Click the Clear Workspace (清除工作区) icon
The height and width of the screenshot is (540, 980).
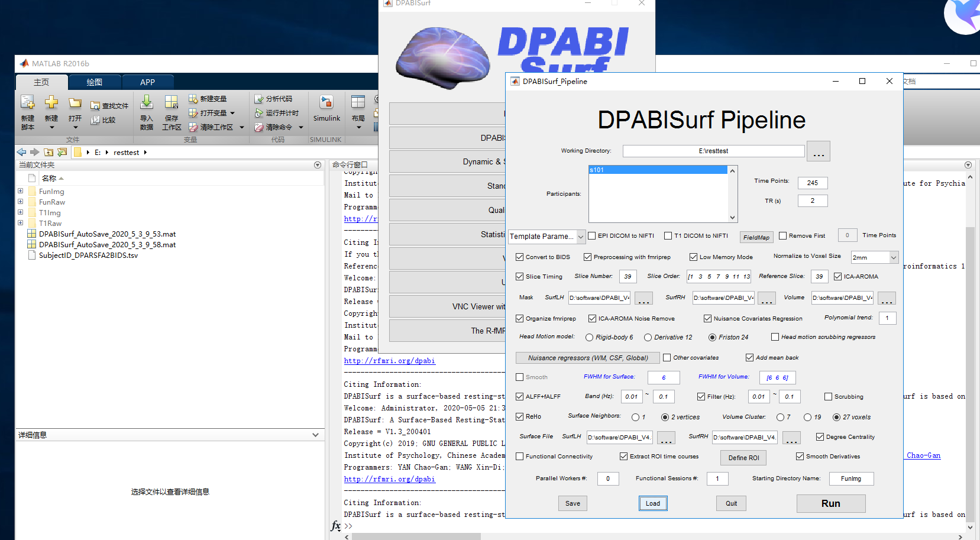pyautogui.click(x=193, y=127)
